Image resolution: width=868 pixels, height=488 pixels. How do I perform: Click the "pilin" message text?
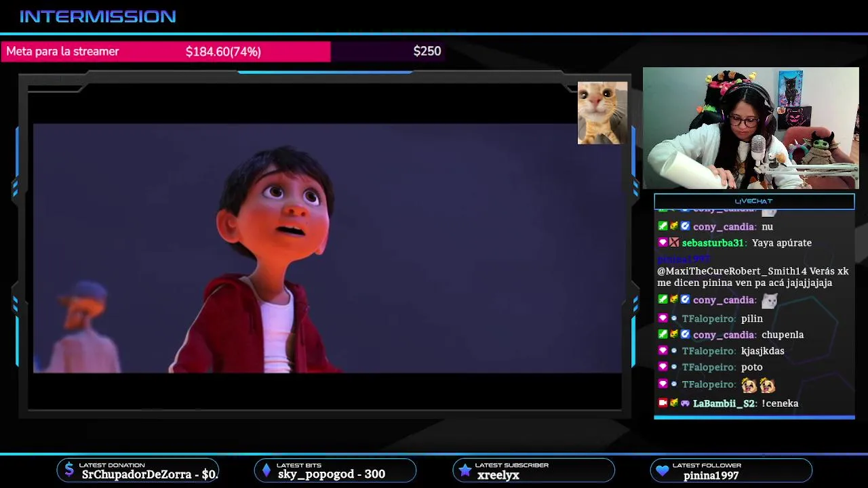tap(752, 319)
